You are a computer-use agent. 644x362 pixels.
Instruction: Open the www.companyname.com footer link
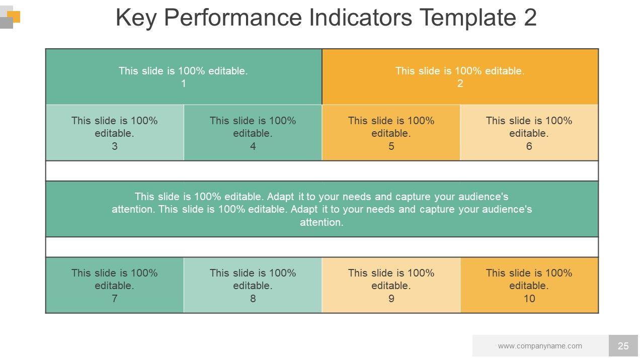point(540,346)
